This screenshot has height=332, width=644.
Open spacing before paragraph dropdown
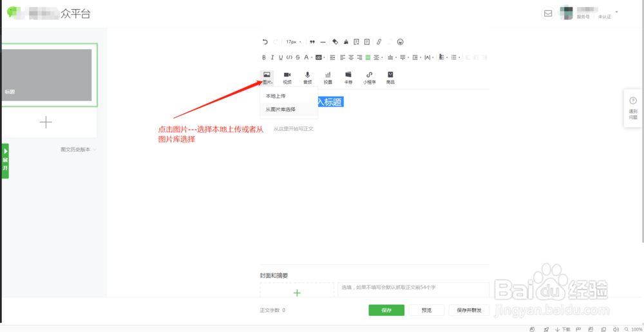pyautogui.click(x=392, y=57)
